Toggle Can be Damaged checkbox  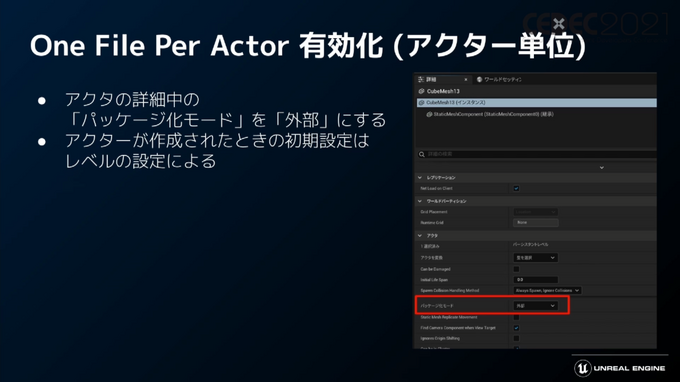(x=516, y=269)
